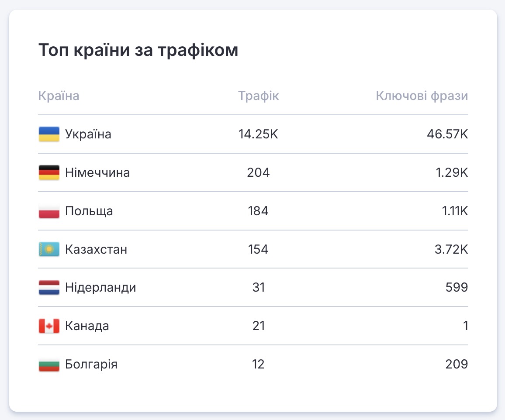Click Bulgaria's 209 keywords value
Screen dimensions: 505x420
click(457, 365)
